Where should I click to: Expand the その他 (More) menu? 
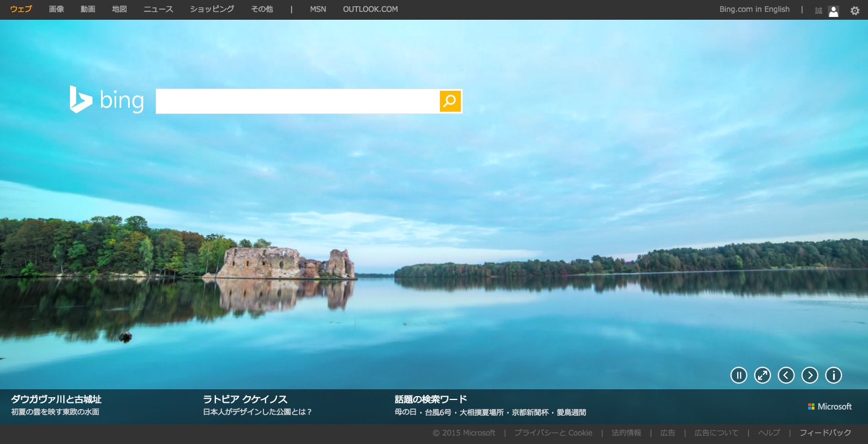262,9
